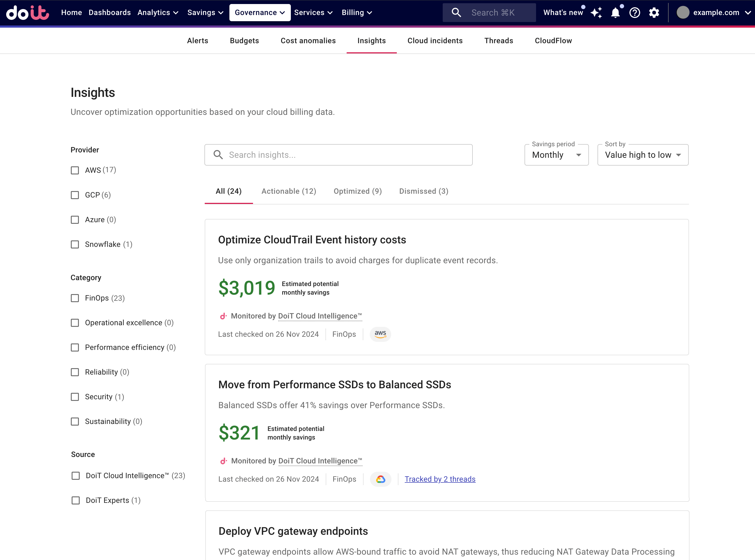
Task: Open the CloudFlow tab
Action: click(553, 41)
